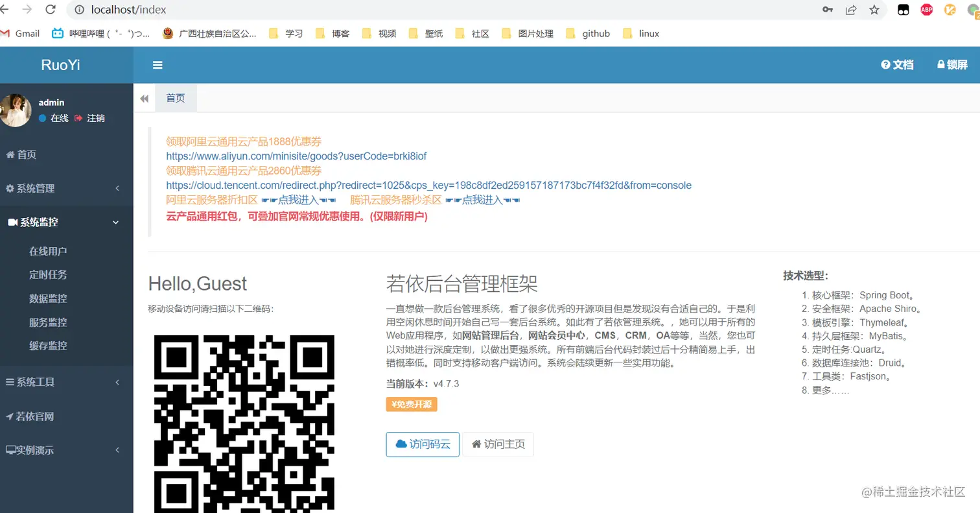Click the 在线 status indicator
Image resolution: width=980 pixels, height=513 pixels.
53,118
